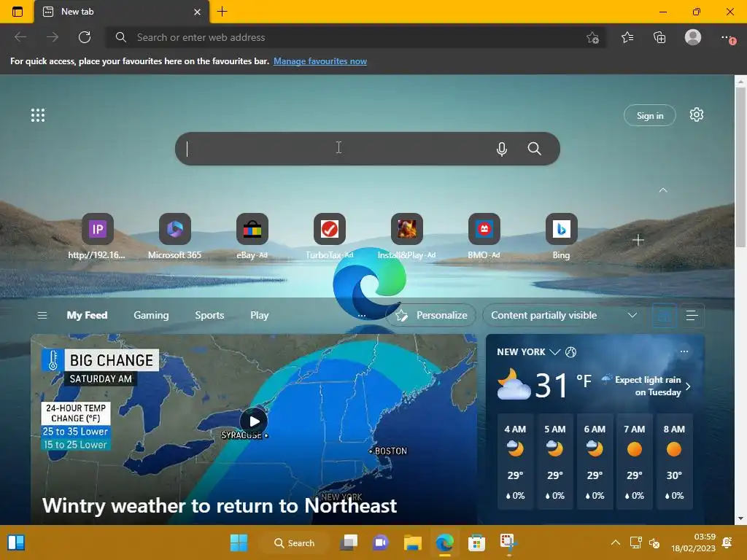747x560 pixels.
Task: Switch feed to grid layout view
Action: pos(664,315)
